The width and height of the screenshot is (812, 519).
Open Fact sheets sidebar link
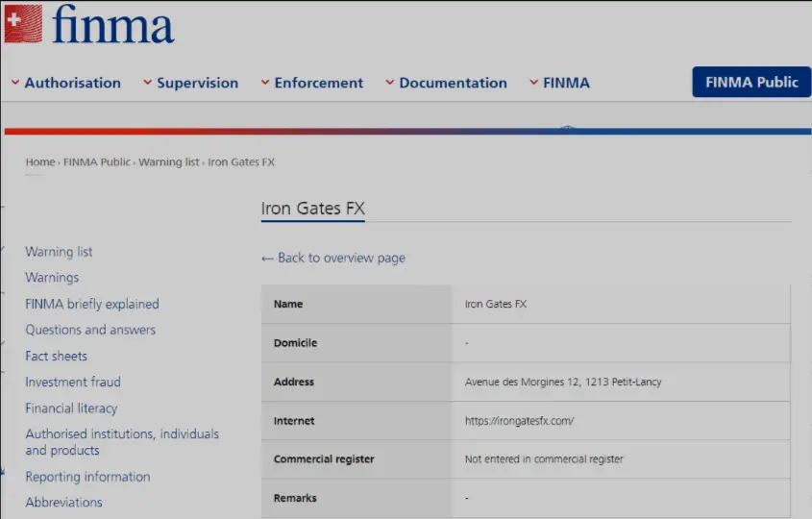(57, 356)
